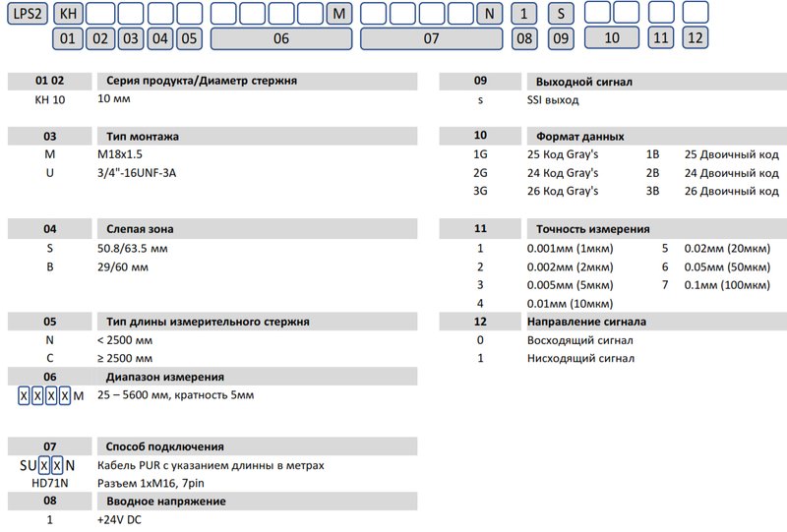
Task: Select position label 11 in the code header
Action: [661, 37]
